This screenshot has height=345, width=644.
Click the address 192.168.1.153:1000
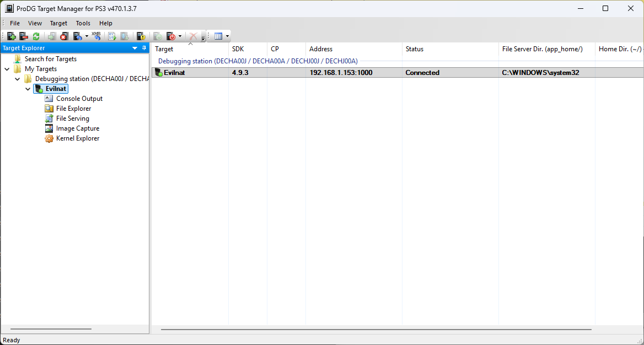tap(341, 73)
